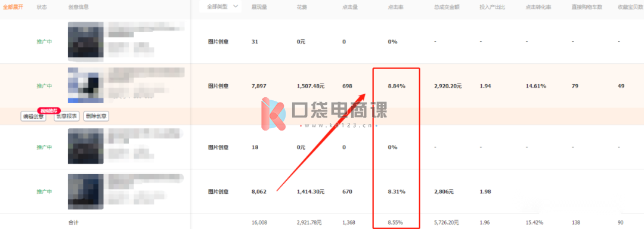Select the clicks value 670

[347, 191]
